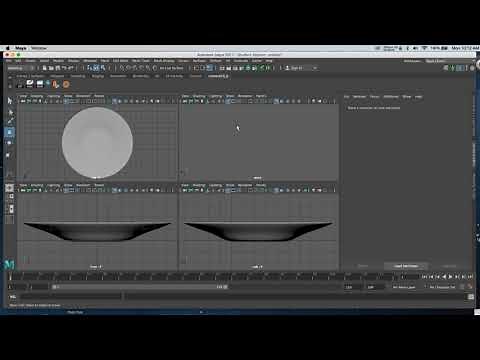This screenshot has height=360, width=480.
Task: Open the Edit Mesh menu
Action: pos(120,61)
